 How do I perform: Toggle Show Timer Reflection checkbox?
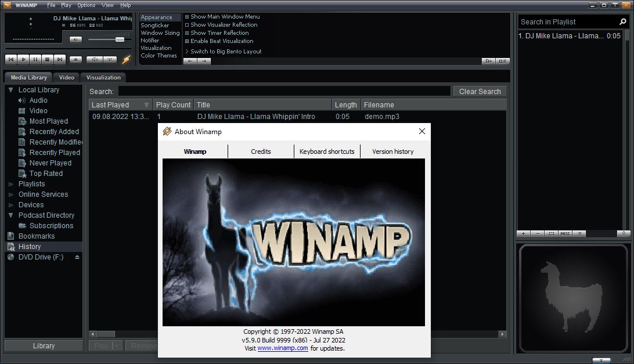pyautogui.click(x=187, y=33)
